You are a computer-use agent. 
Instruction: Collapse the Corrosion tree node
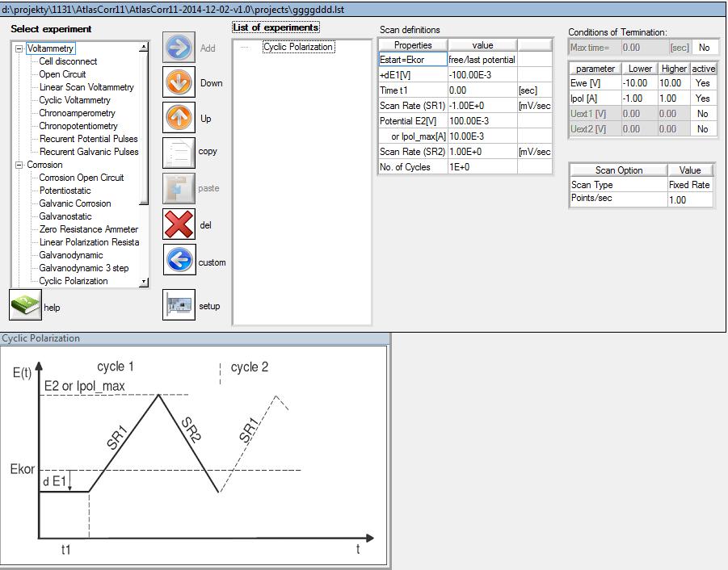click(19, 165)
